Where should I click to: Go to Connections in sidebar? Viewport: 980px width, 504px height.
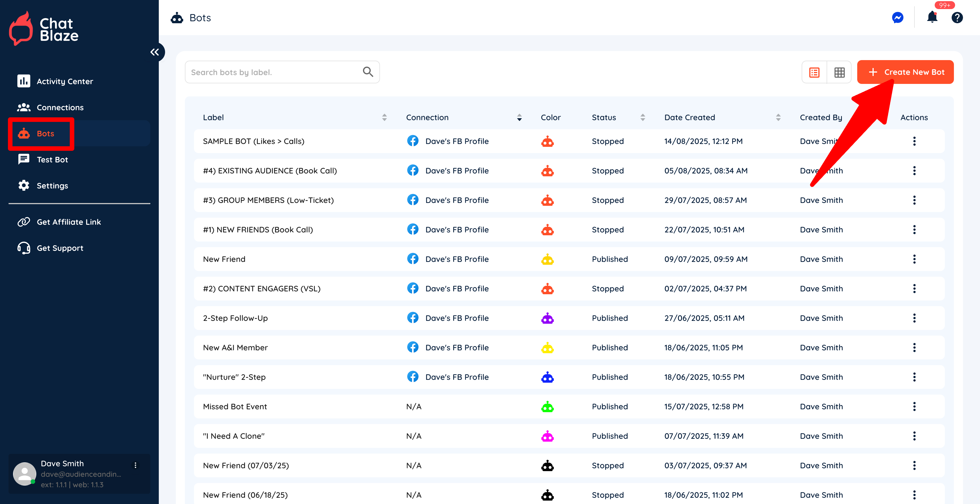[x=60, y=108]
